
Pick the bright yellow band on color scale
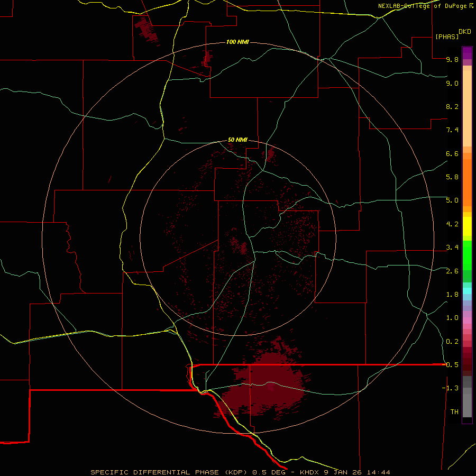pos(467,226)
